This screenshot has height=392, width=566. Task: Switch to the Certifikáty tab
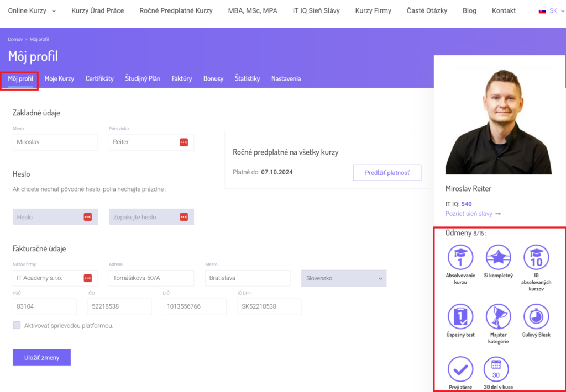99,78
